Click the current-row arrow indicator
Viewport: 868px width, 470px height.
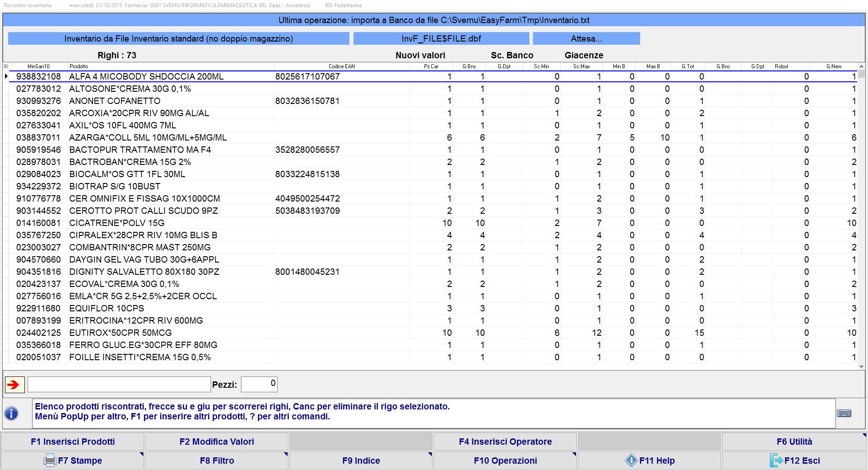[x=6, y=76]
